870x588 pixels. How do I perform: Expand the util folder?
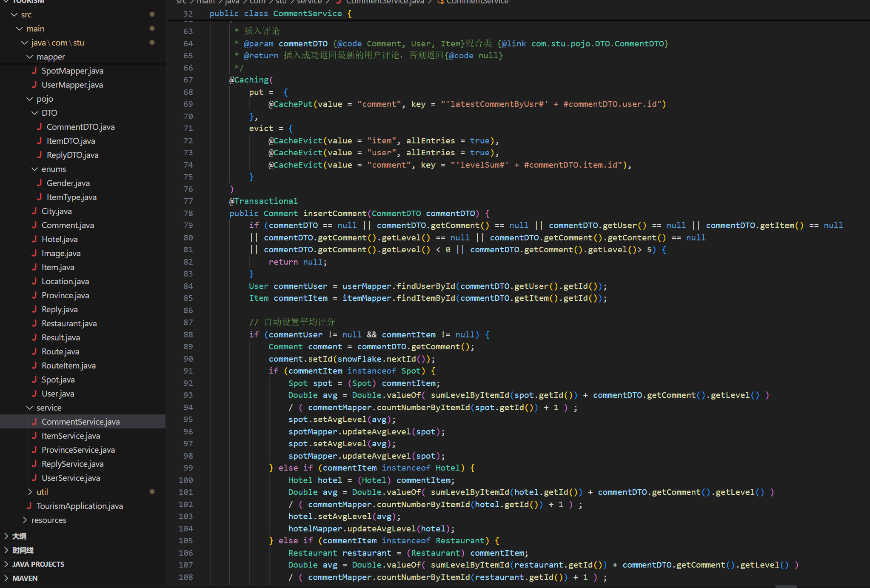pos(30,492)
